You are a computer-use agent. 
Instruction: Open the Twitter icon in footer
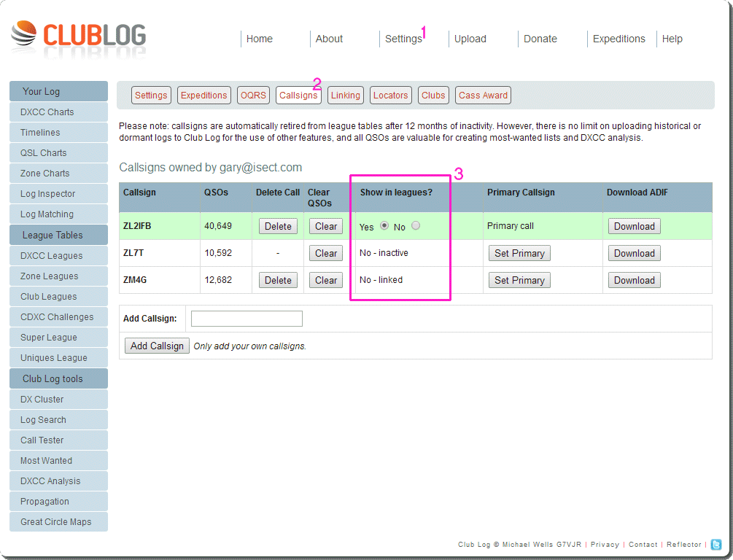(x=716, y=545)
